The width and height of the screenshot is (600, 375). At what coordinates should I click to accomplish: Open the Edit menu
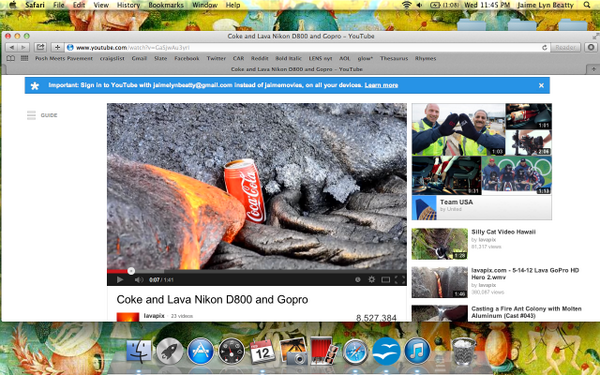[x=79, y=5]
